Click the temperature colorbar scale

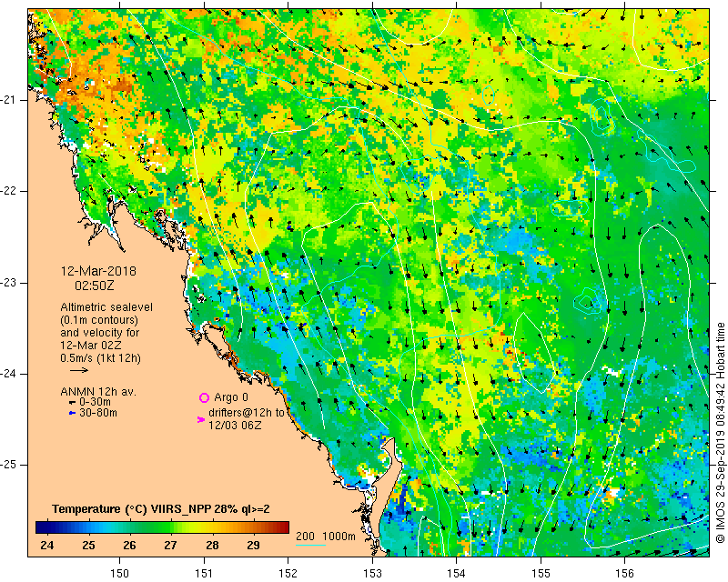[162, 527]
